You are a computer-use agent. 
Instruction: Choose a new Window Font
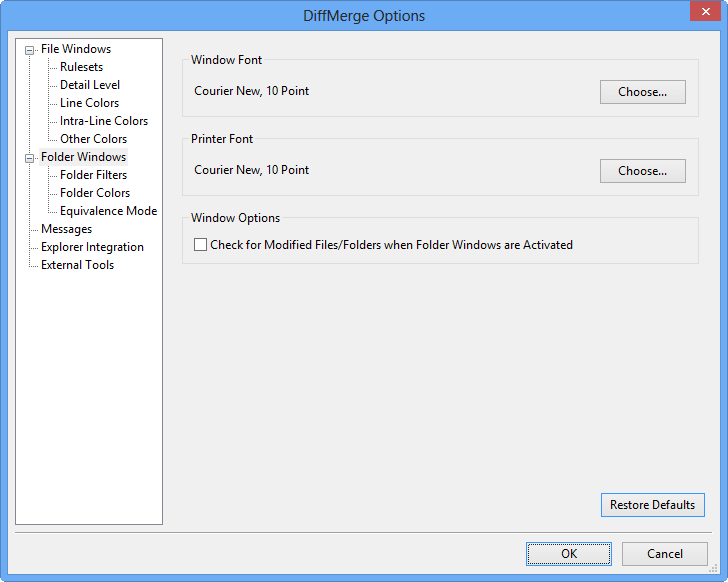[x=642, y=92]
